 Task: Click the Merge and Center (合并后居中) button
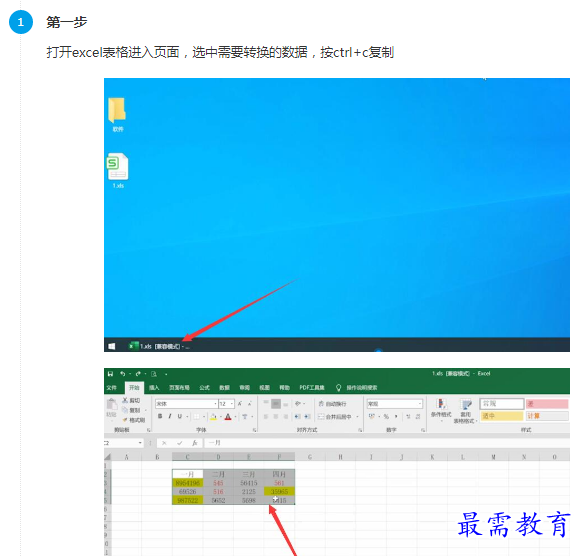pos(335,417)
